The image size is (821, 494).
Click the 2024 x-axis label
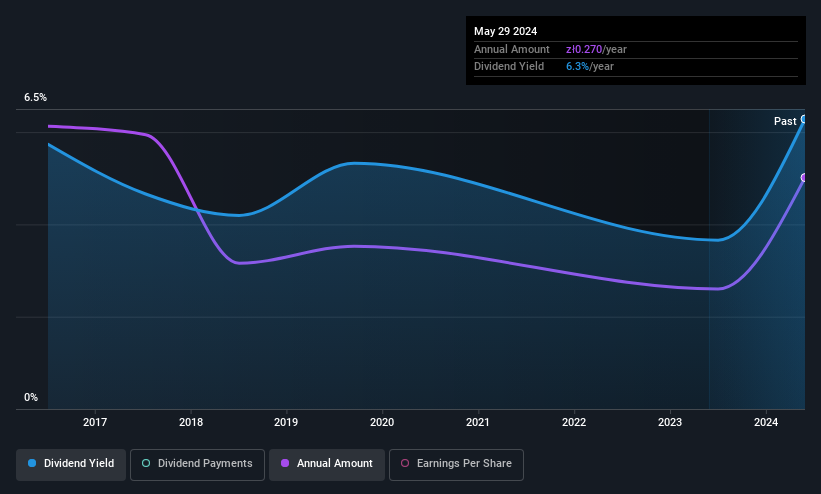click(765, 422)
